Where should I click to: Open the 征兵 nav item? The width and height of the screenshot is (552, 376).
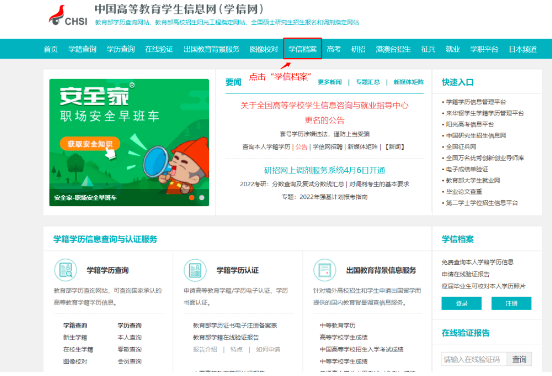pos(428,49)
